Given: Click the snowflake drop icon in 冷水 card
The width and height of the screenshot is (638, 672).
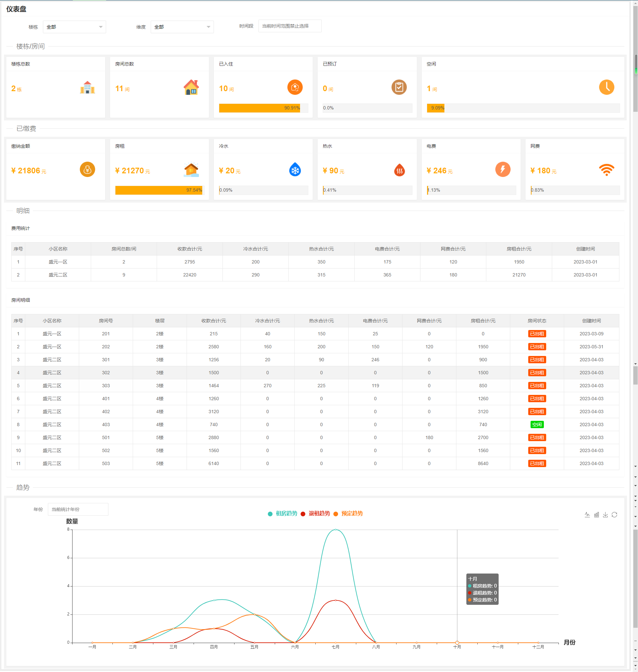Looking at the screenshot, I should point(295,169).
